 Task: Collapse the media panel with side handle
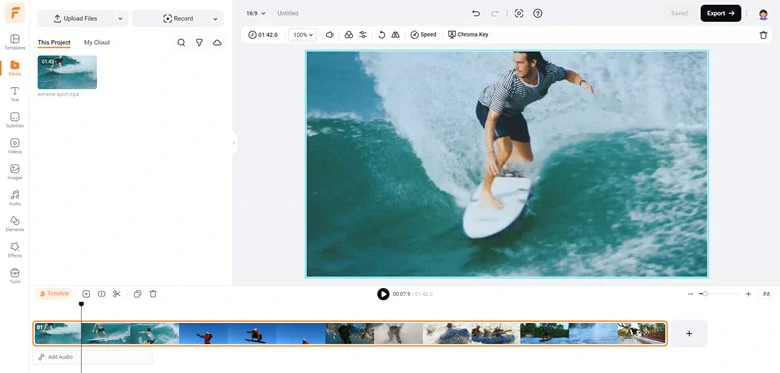[234, 143]
